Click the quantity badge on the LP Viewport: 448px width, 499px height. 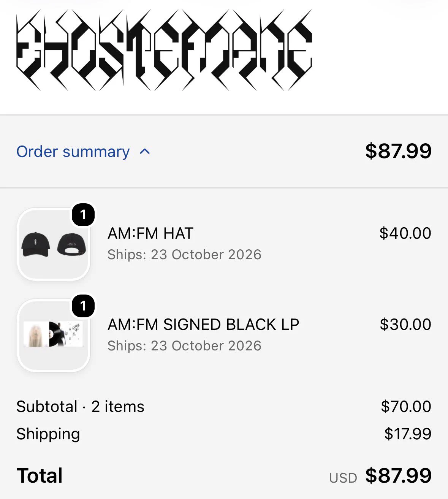[x=83, y=306]
